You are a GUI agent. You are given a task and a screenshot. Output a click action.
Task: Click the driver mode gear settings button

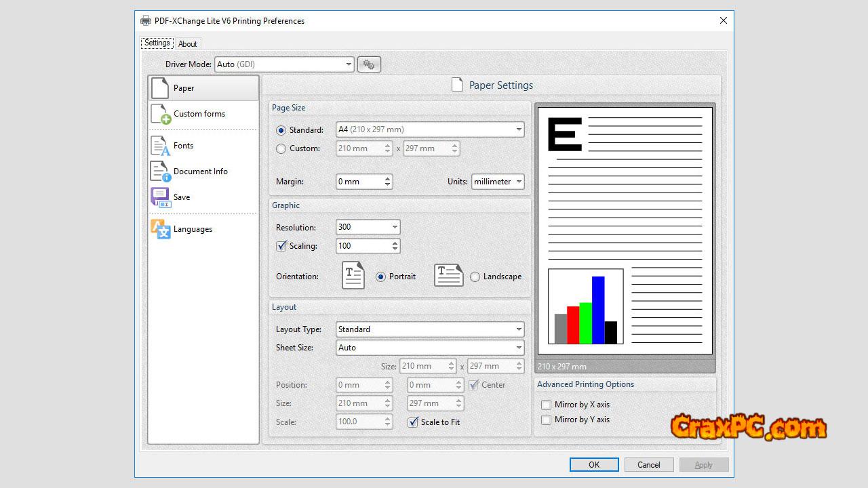tap(369, 64)
